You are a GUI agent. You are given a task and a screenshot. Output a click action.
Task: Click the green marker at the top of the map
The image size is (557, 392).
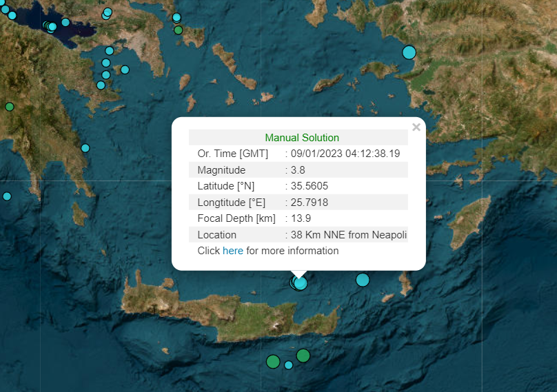179,30
